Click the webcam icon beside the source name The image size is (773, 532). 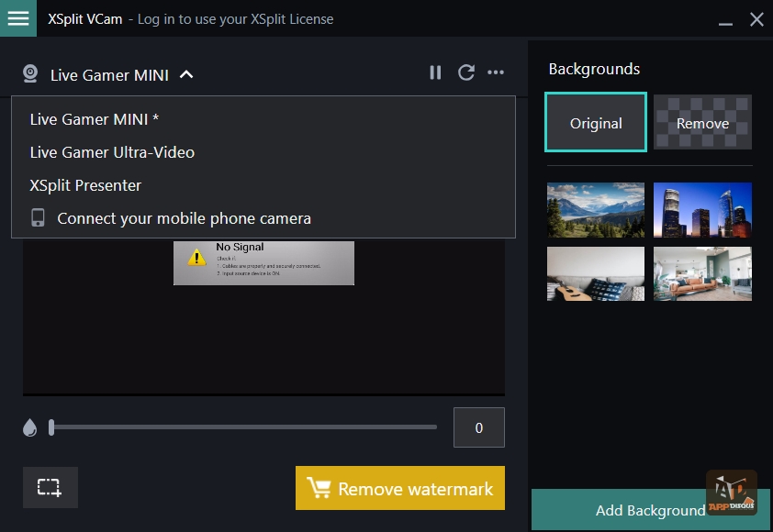30,74
